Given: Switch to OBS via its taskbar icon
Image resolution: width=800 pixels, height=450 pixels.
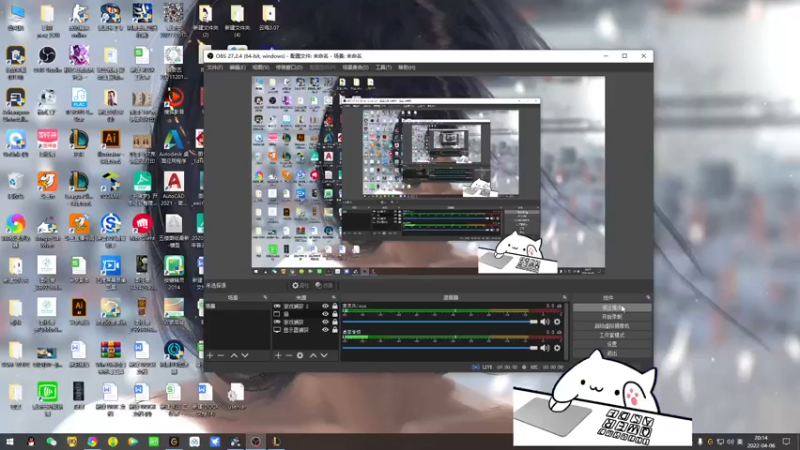Looking at the screenshot, I should point(256,442).
